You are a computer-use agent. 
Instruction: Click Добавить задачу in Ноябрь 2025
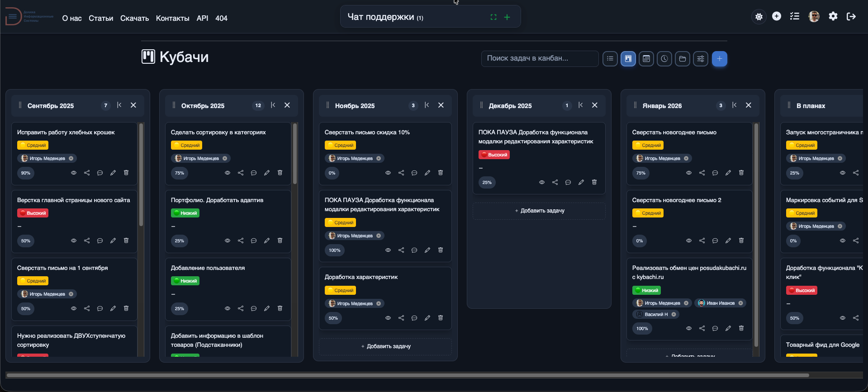tap(385, 346)
